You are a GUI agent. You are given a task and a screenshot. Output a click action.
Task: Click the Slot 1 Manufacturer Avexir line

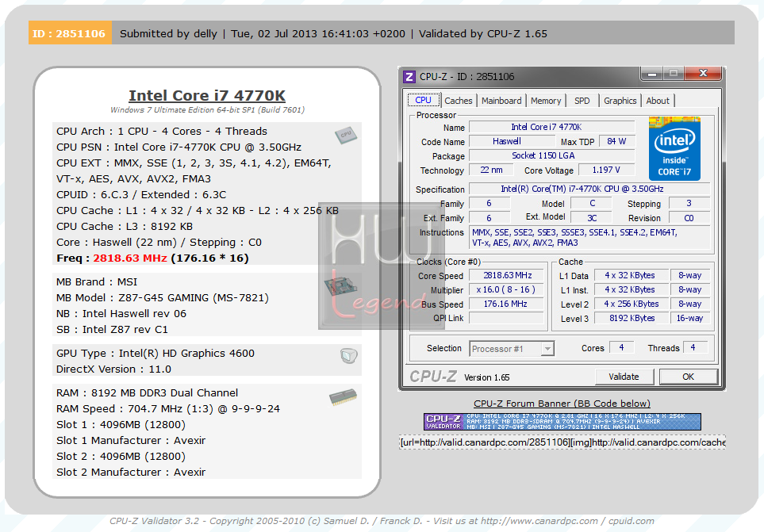pyautogui.click(x=131, y=441)
